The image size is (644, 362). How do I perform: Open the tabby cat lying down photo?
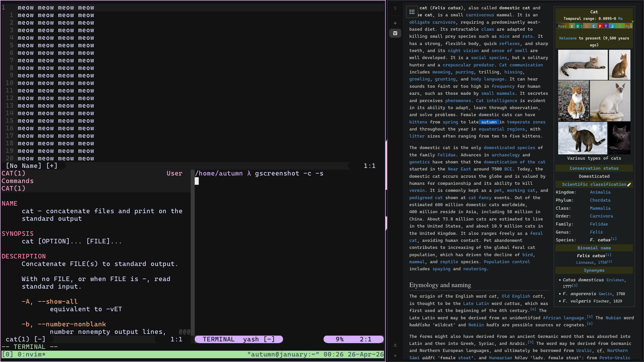coord(583,65)
